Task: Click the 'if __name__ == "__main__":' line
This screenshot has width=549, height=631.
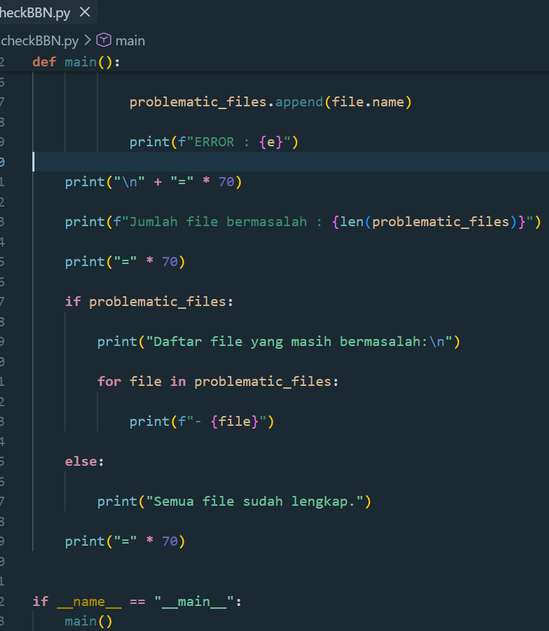Action: [137, 602]
